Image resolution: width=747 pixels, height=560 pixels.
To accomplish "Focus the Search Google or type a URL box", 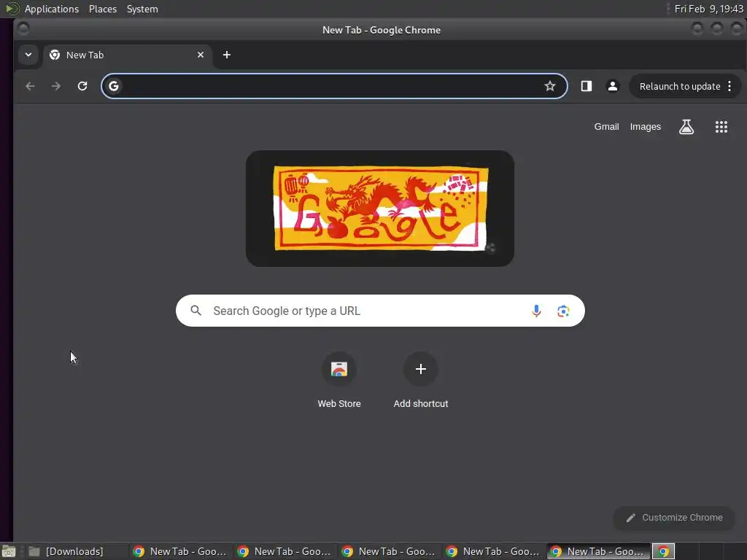I will point(380,311).
